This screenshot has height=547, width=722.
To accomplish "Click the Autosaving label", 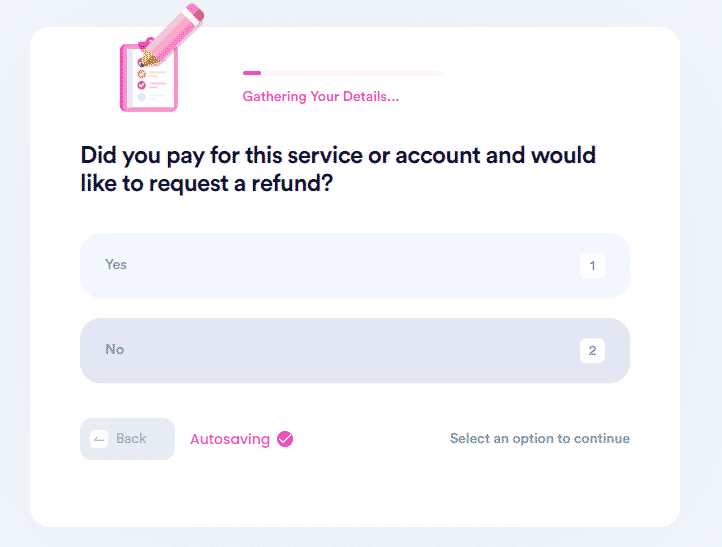I will click(230, 439).
